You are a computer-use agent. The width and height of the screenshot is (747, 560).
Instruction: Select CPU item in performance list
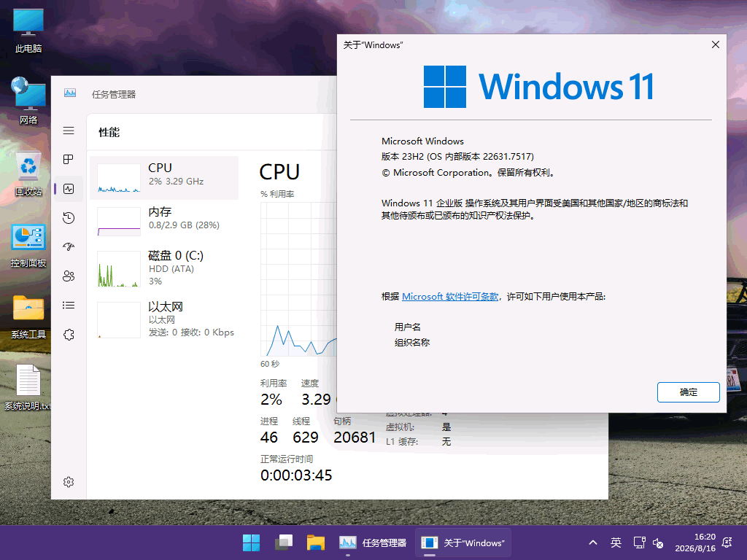[164, 178]
